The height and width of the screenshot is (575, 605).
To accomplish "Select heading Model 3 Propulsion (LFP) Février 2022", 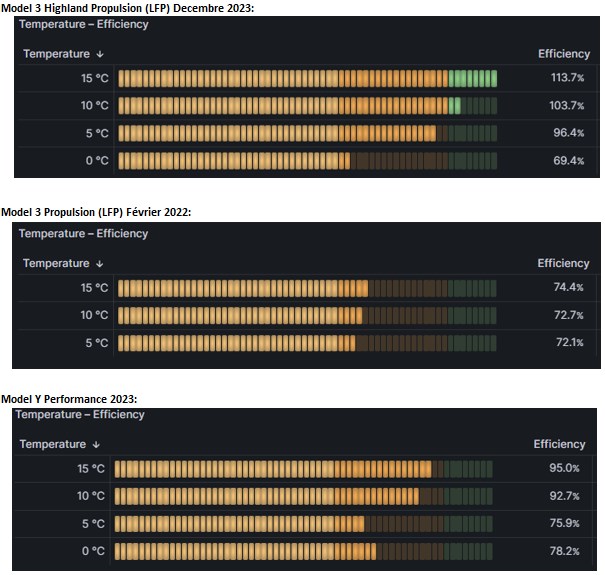I will click(96, 212).
